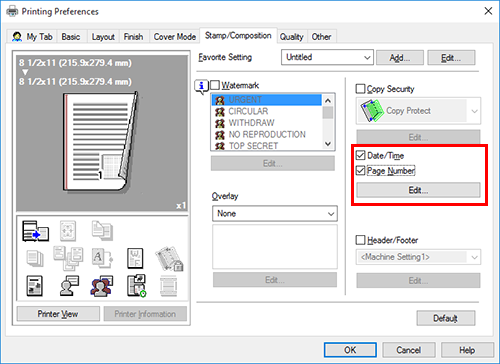Select CIRCULAR in the watermark list
Screen dimensions: 500x364
(x=248, y=111)
